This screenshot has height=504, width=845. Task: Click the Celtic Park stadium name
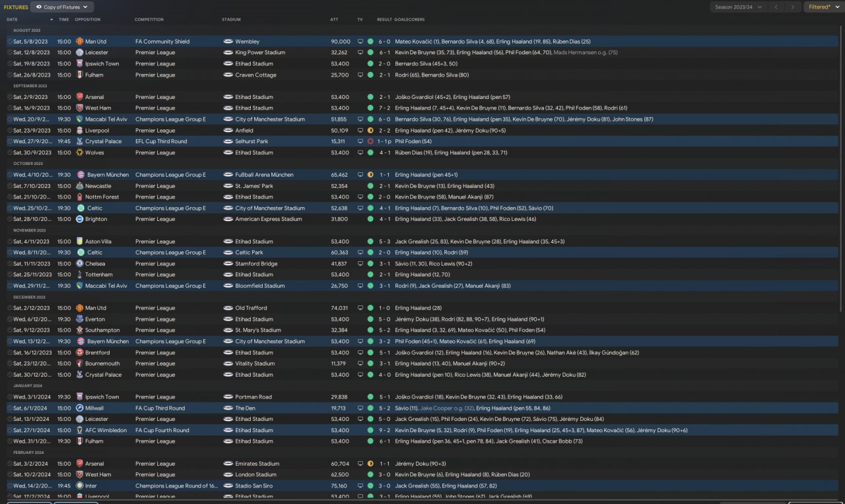tap(249, 253)
